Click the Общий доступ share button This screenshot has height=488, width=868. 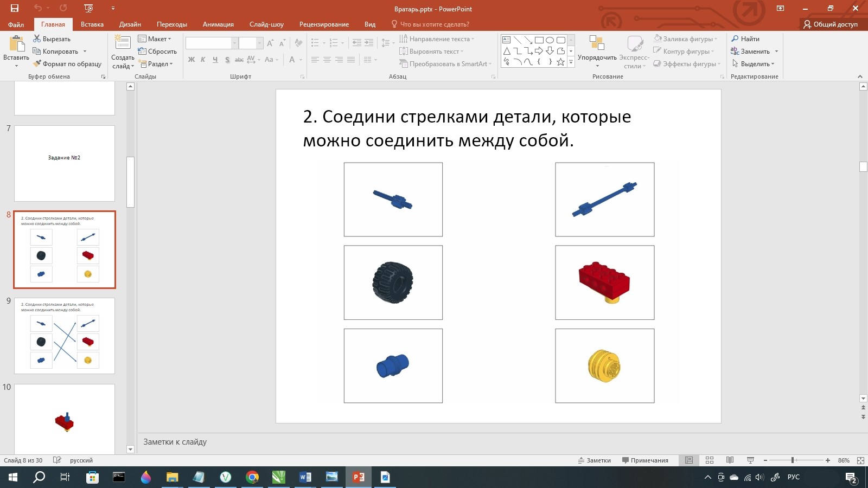[831, 24]
